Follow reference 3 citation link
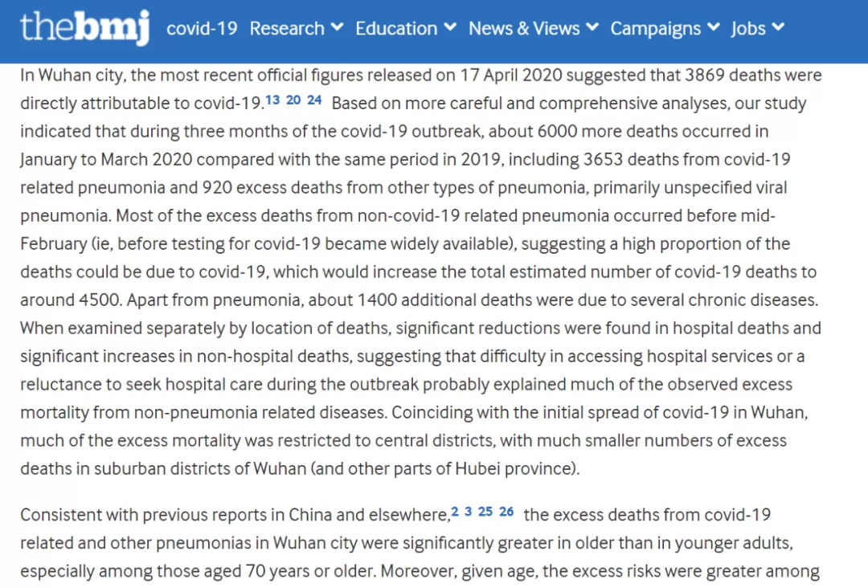Image resolution: width=868 pixels, height=588 pixels. pos(469,512)
